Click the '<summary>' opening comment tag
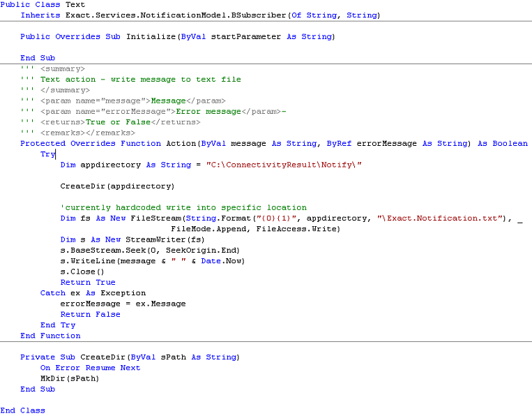This screenshot has height=416, width=532. [63, 69]
